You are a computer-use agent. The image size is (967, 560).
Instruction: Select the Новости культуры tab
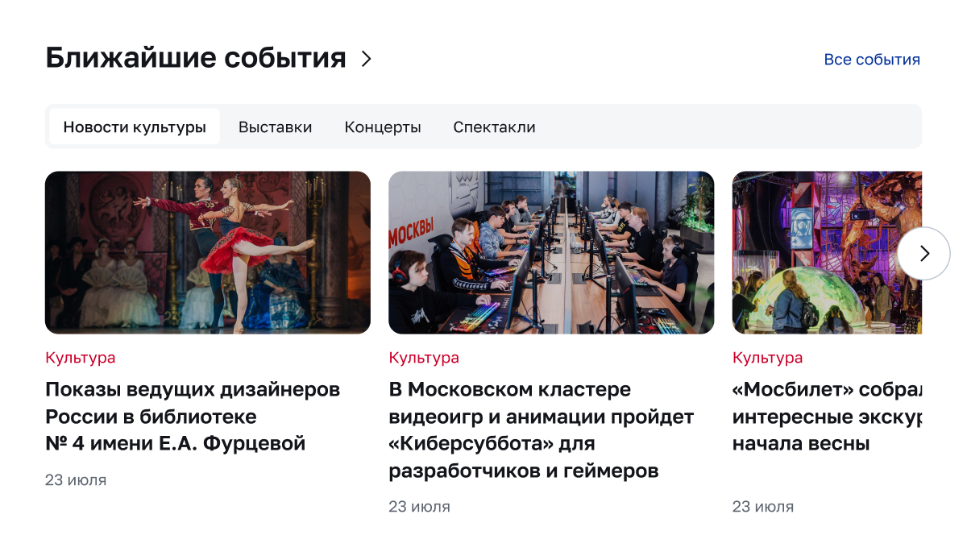click(x=135, y=127)
